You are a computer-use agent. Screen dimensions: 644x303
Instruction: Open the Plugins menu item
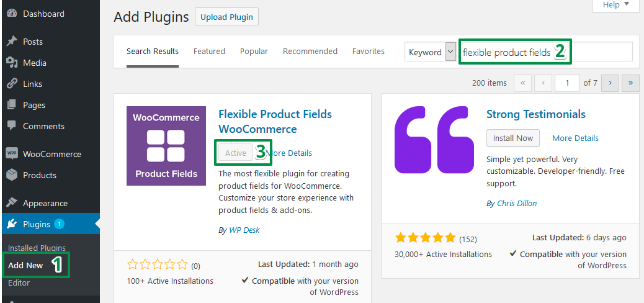point(50,224)
